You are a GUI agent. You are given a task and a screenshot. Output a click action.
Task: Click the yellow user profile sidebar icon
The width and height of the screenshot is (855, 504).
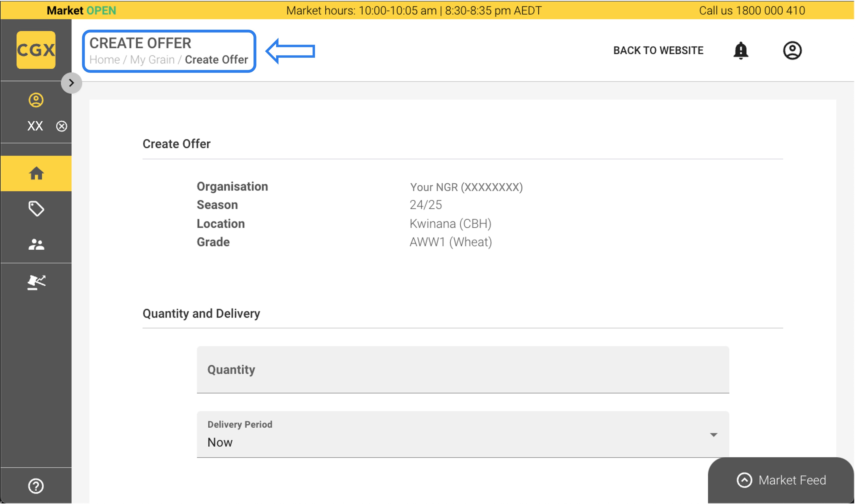(36, 100)
